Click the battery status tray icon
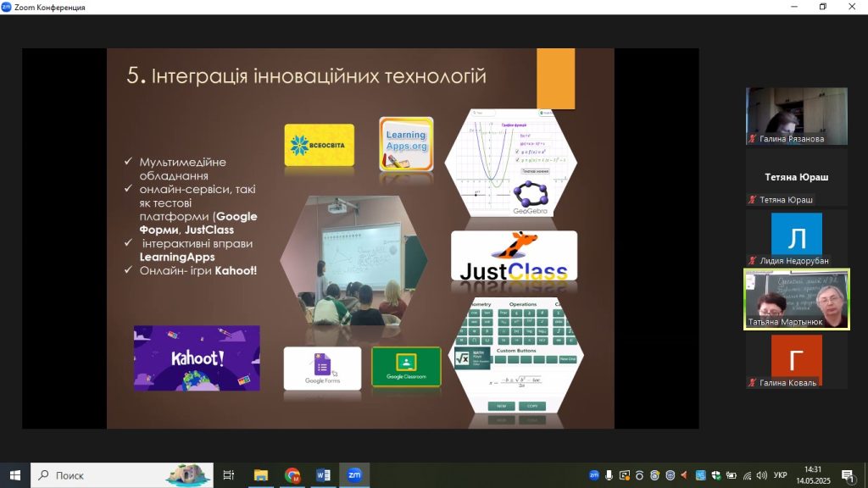This screenshot has height=488, width=868. (732, 475)
